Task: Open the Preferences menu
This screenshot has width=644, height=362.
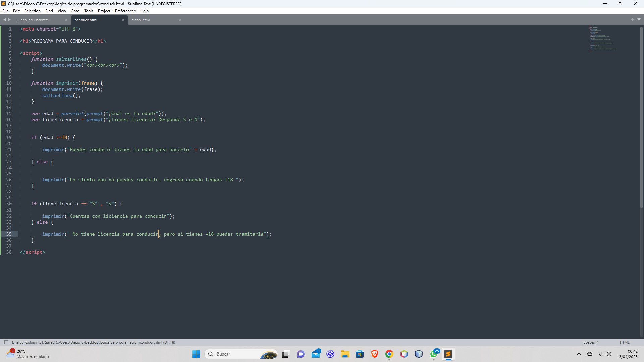Action: click(x=125, y=11)
